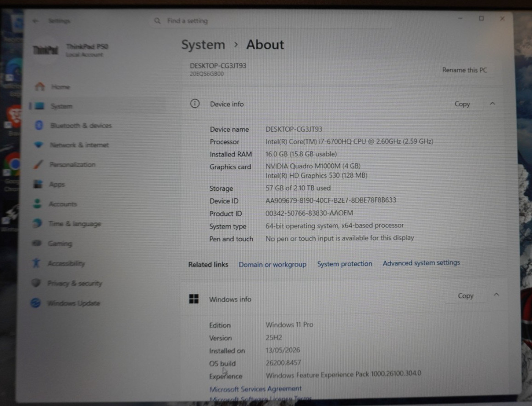Go to Personalization settings
This screenshot has height=406, width=532.
[x=72, y=164]
